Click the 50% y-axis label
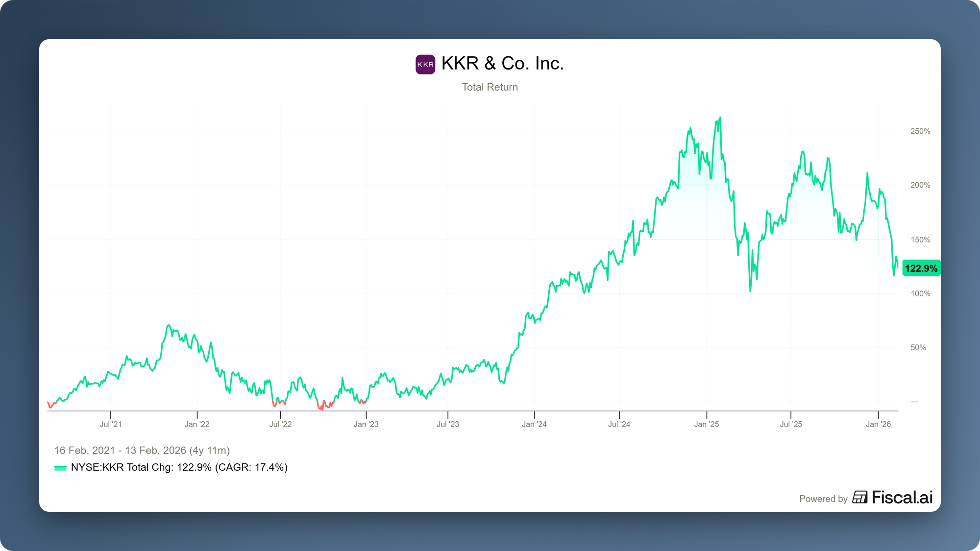This screenshot has height=551, width=980. point(918,348)
